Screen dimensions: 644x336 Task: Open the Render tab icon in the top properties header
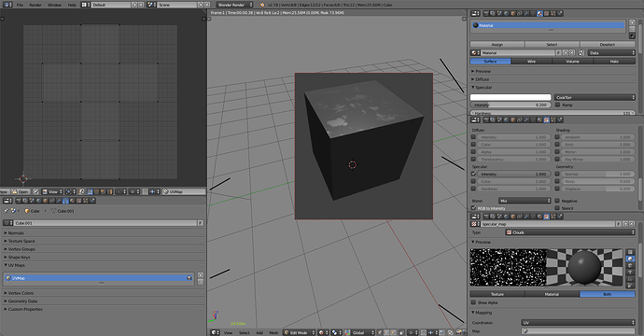click(x=486, y=14)
